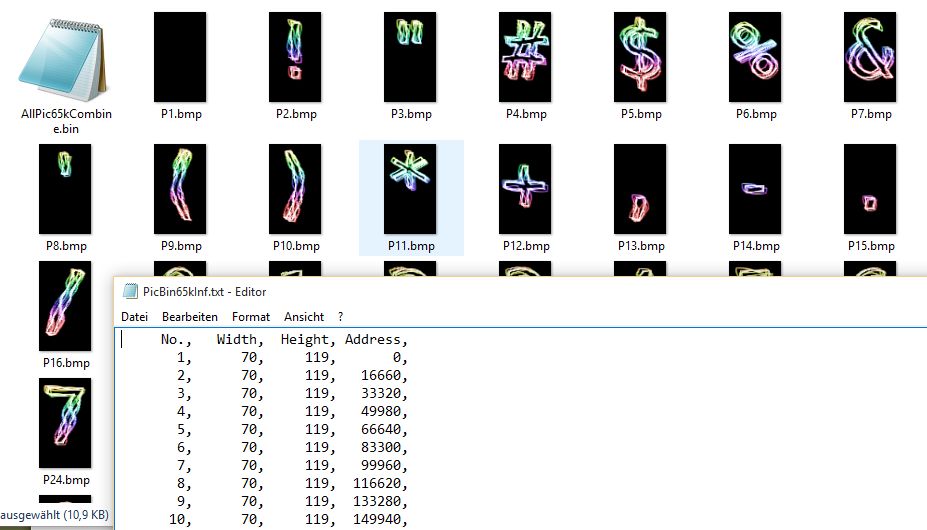Screen dimensions: 927x530
Task: Select the P16.bmp slash image
Action: click(65, 306)
